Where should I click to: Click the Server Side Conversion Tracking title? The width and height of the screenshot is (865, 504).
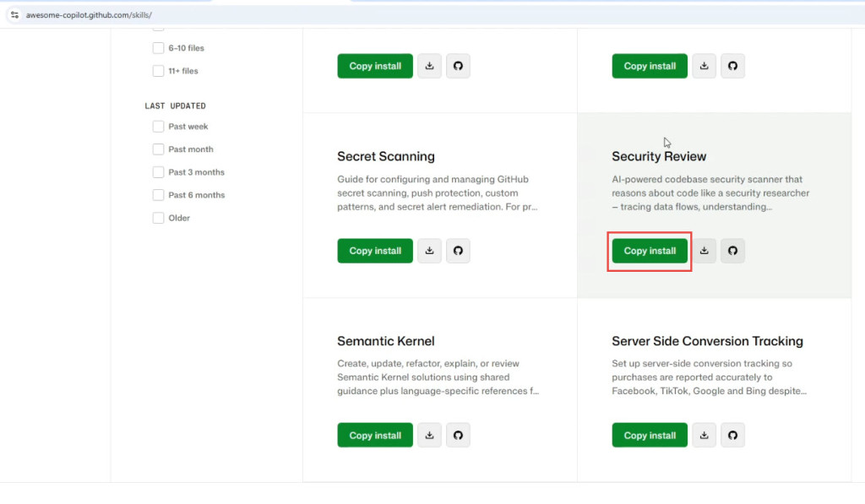[707, 341]
